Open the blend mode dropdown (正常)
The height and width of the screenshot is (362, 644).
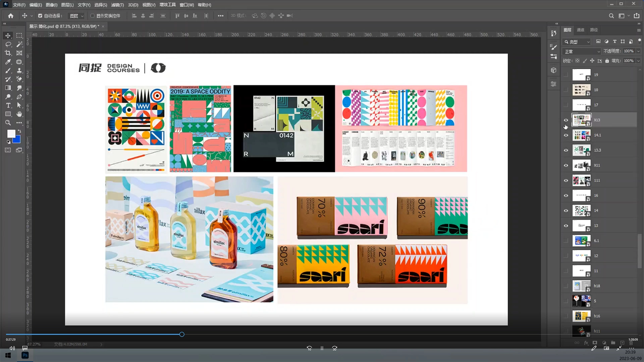coord(582,52)
